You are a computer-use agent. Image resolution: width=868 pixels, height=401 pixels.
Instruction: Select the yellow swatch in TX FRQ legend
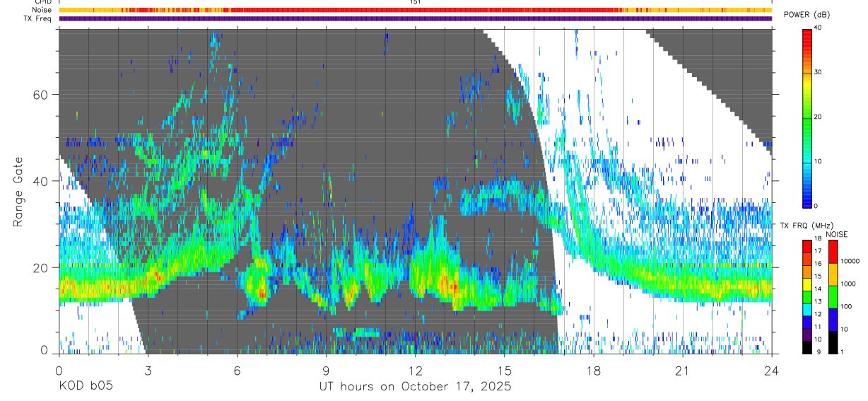coord(807,284)
